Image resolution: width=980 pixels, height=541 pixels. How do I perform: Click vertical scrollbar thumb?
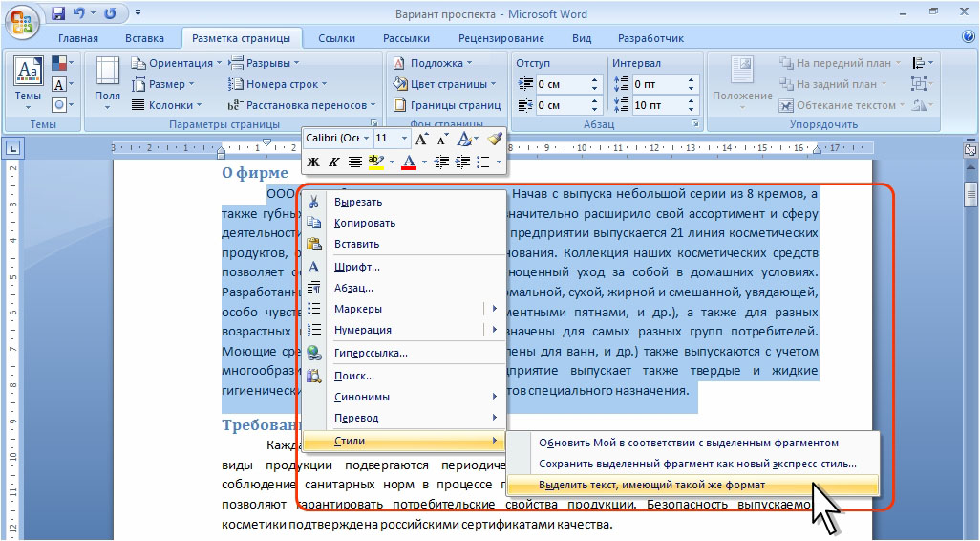point(970,194)
